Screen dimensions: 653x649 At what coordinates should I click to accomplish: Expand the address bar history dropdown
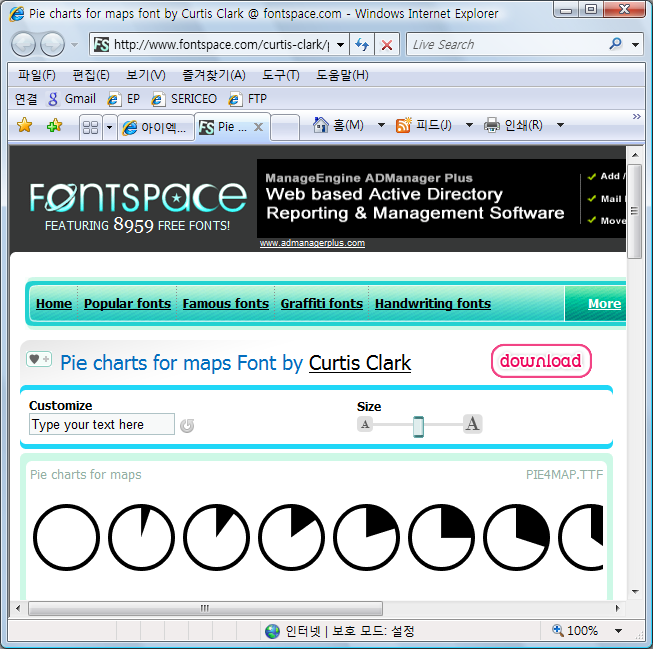coord(340,44)
